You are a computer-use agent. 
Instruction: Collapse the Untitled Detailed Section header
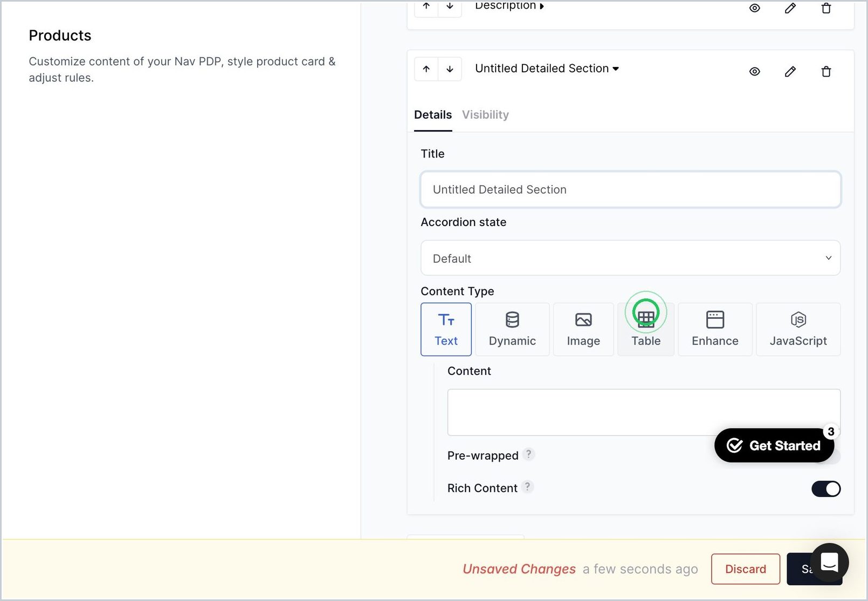[x=547, y=69]
